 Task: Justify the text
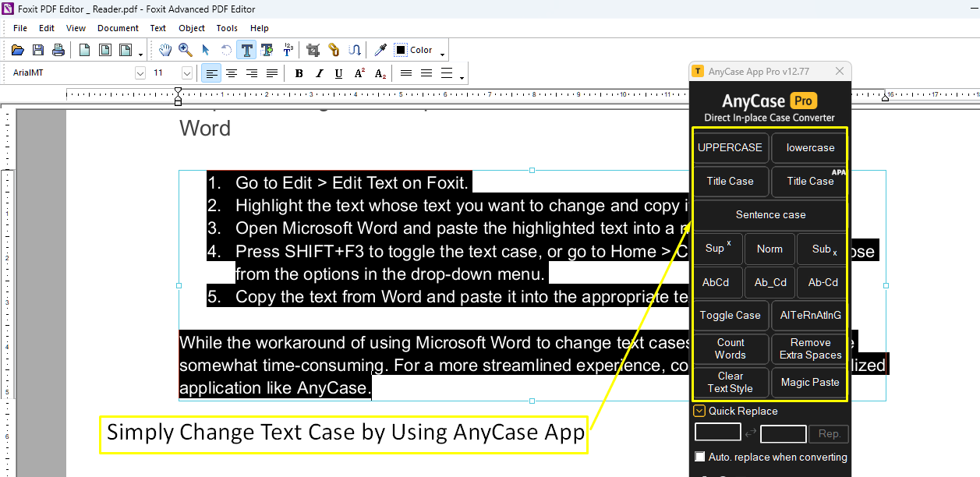pyautogui.click(x=272, y=73)
